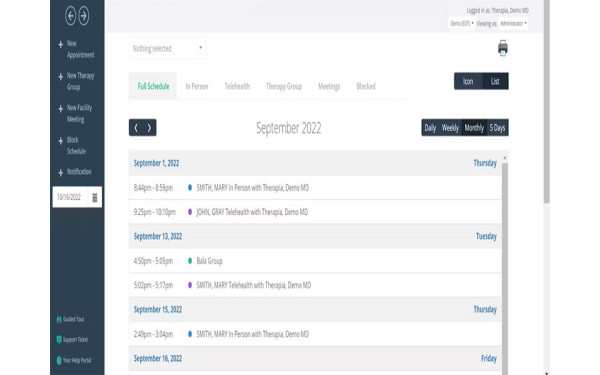Open Notification from sidebar
Screen dimensions: 600x375
pos(79,172)
